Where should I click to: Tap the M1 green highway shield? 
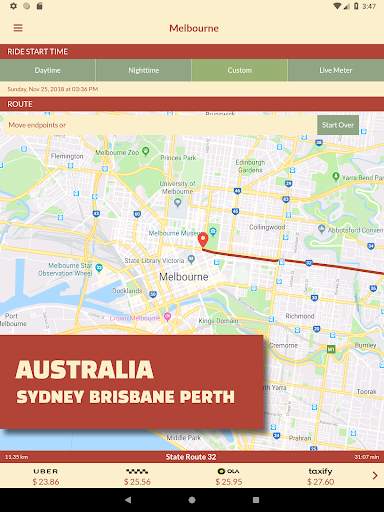click(331, 350)
